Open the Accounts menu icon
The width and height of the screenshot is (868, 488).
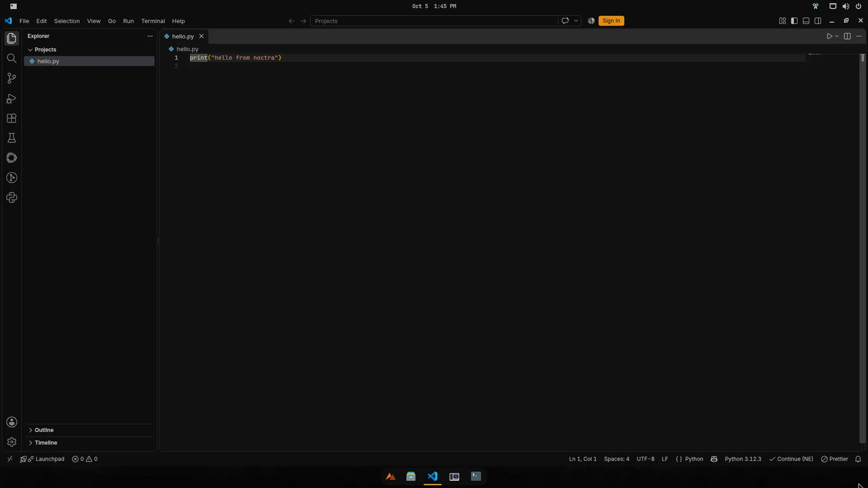11,422
